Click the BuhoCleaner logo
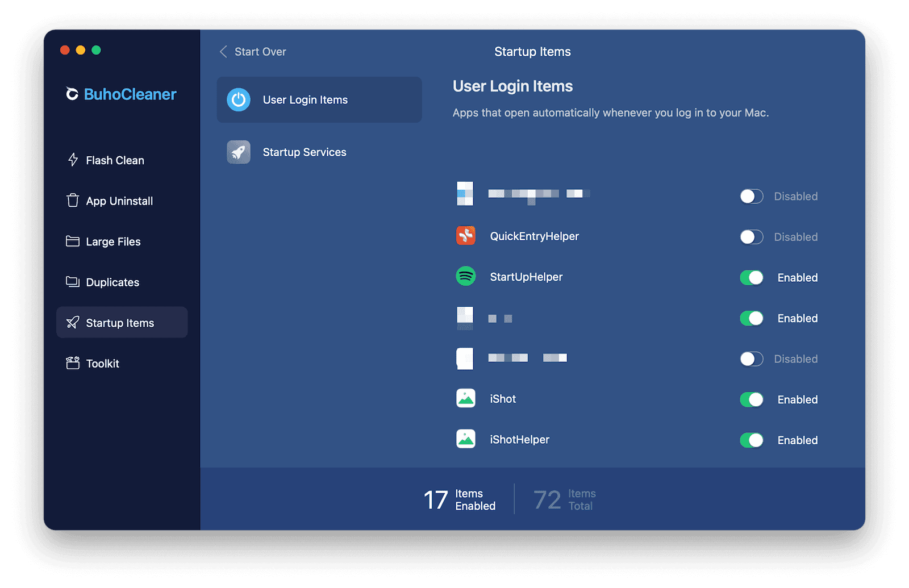 pos(121,94)
